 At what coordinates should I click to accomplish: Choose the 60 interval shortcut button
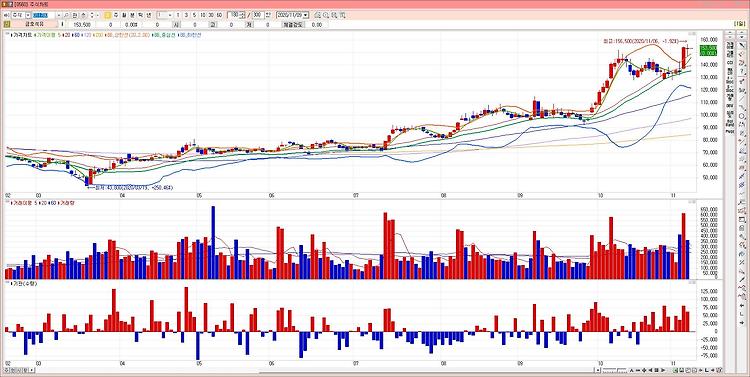[219, 15]
